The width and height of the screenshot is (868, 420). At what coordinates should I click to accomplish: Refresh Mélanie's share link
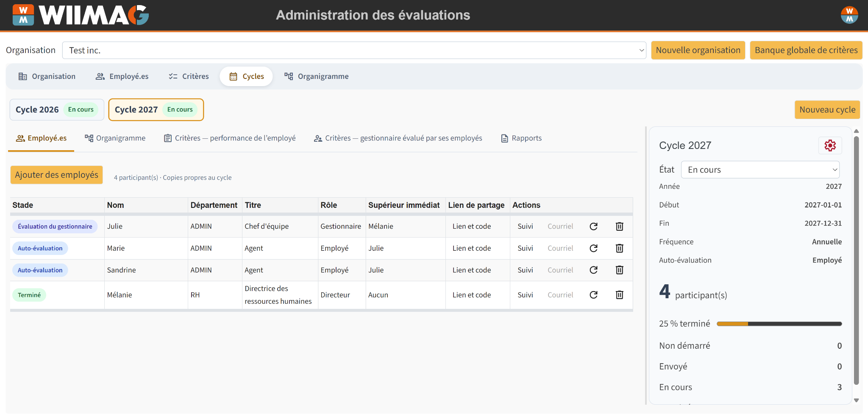(x=593, y=295)
